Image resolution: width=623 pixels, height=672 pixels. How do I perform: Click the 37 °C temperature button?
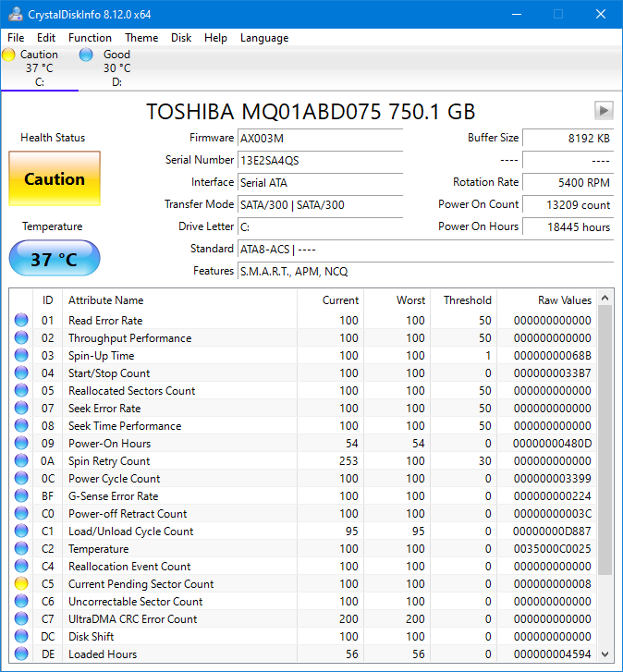click(55, 259)
